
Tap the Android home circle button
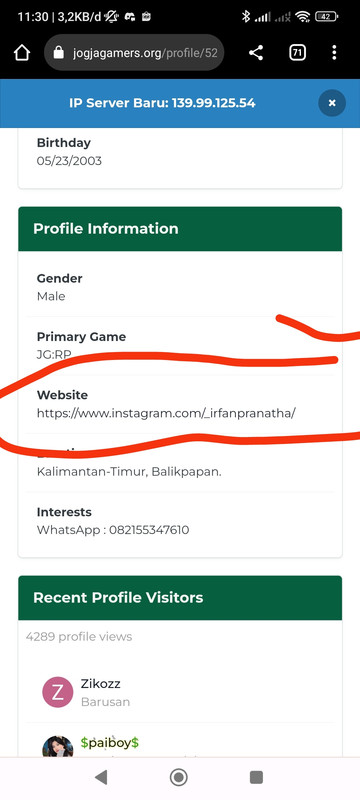point(178,778)
